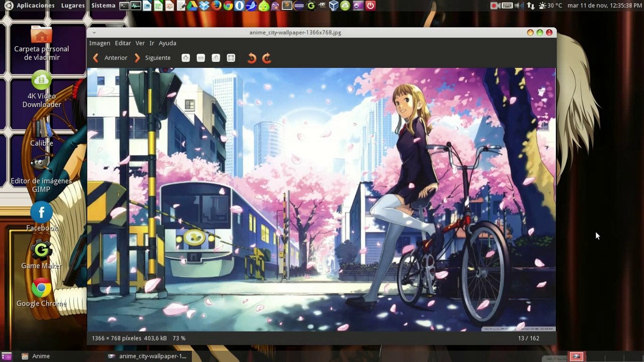Click the red power button launcher

(370, 6)
